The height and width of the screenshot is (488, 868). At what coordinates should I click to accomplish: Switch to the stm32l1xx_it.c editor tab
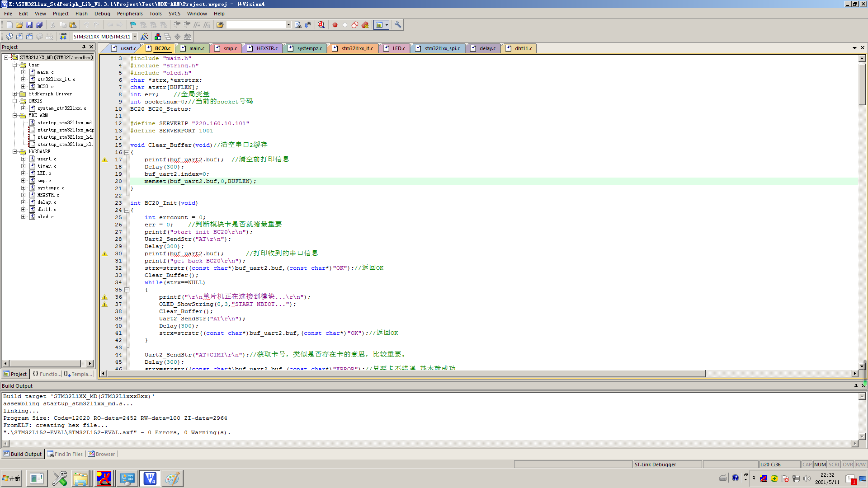pos(353,48)
